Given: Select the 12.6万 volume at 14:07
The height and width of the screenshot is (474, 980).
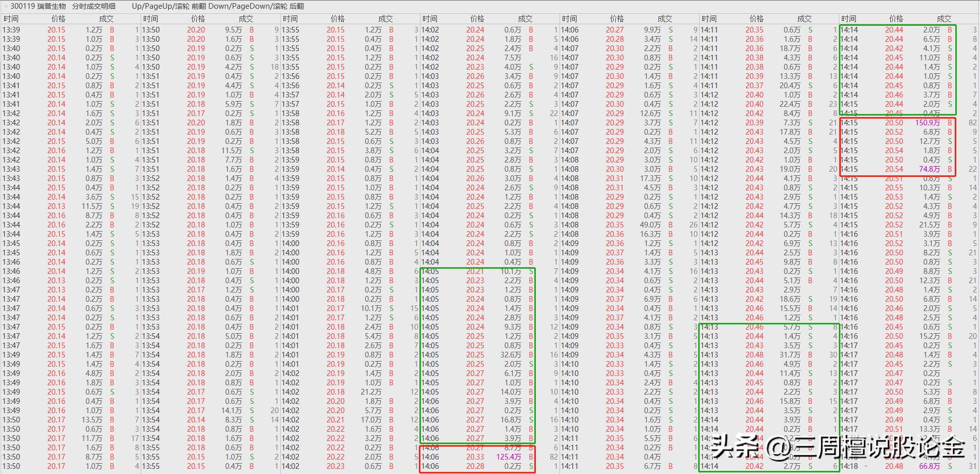Looking at the screenshot, I should coord(650,113).
